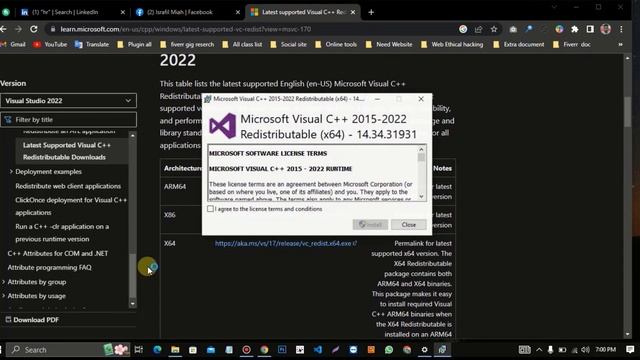Open WhatsApp from taskbar
The width and height of the screenshot is (640, 360).
pos(389,349)
